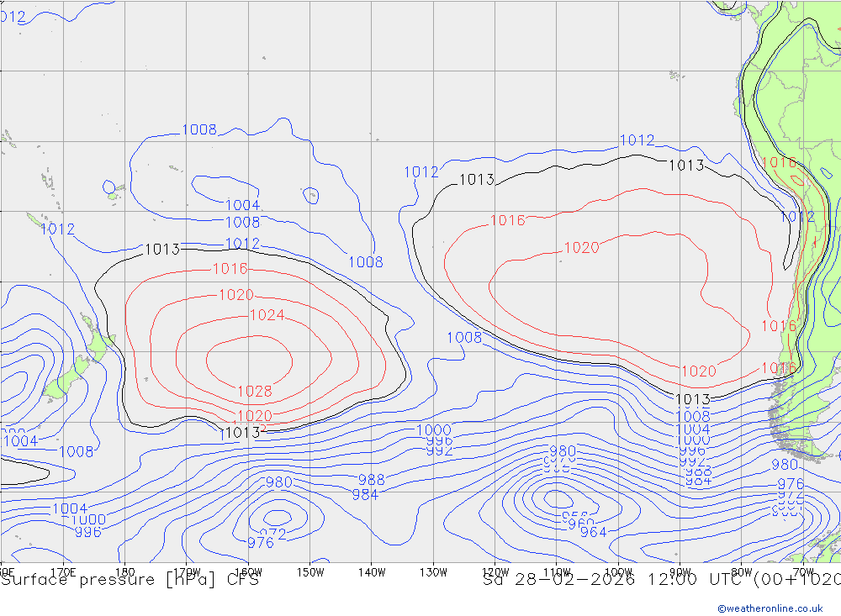Click the 1016 label just above the 1020 and 1024 labels
The height and width of the screenshot is (616, 841).
click(x=230, y=269)
